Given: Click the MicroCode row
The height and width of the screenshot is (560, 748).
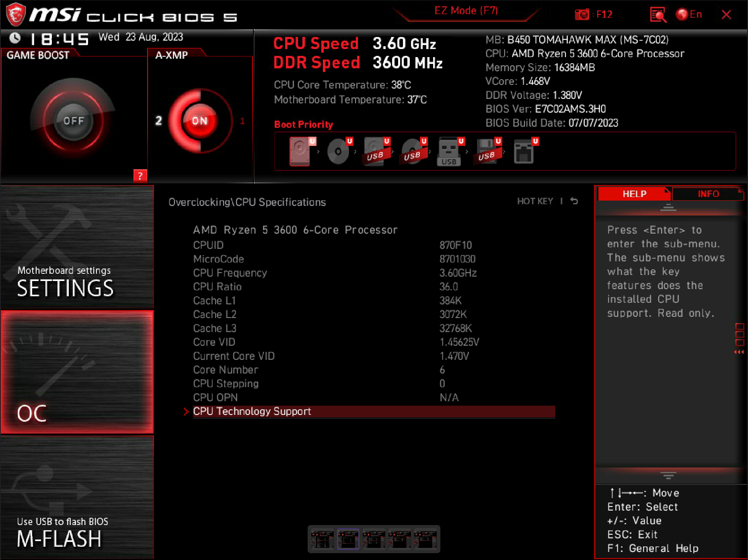Looking at the screenshot, I should [374, 259].
